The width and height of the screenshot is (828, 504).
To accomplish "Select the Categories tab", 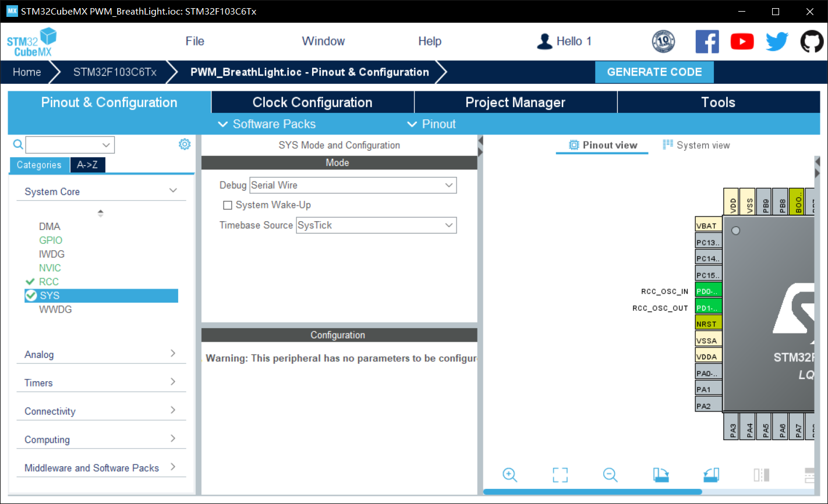I will tap(39, 165).
